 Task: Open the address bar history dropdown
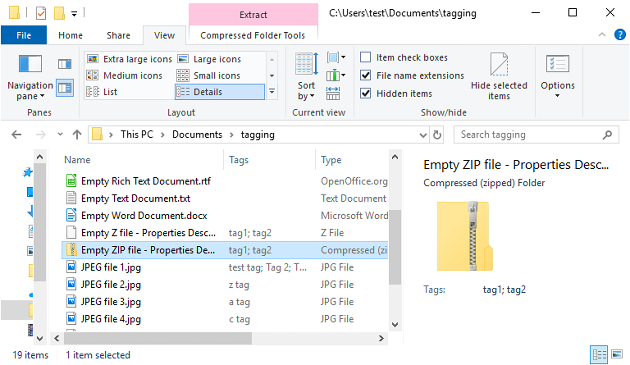[423, 135]
